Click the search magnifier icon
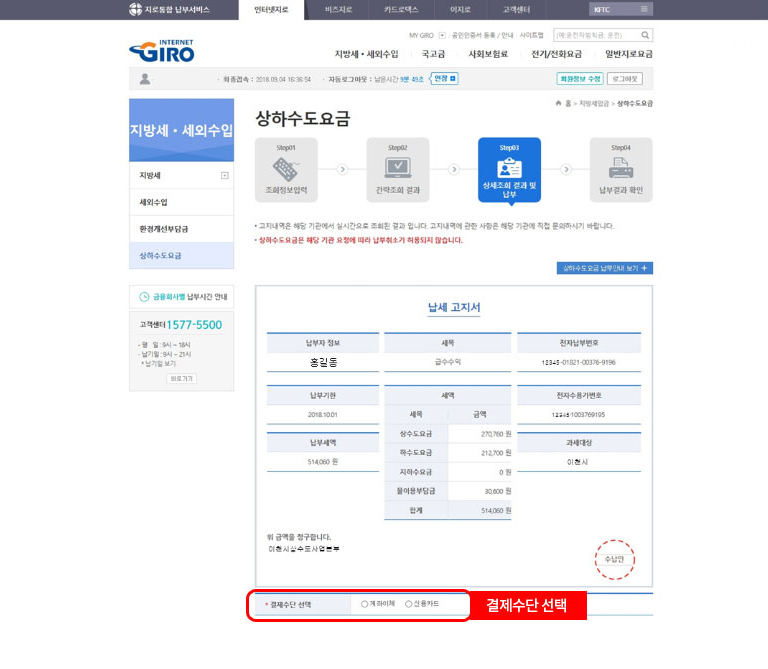The height and width of the screenshot is (669, 768). coord(645,35)
